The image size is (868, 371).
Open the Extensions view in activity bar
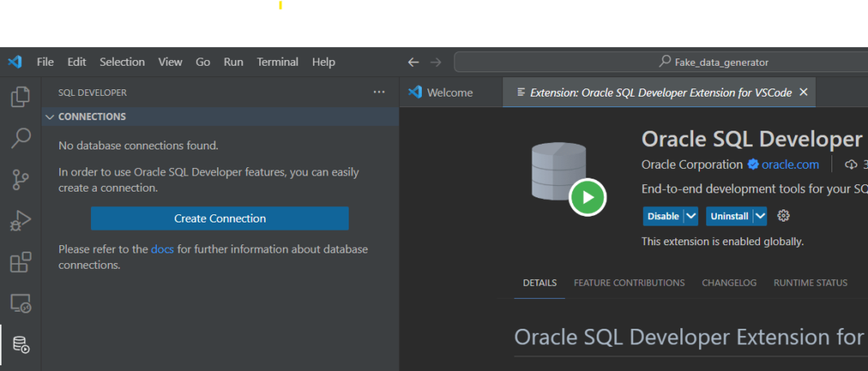20,262
